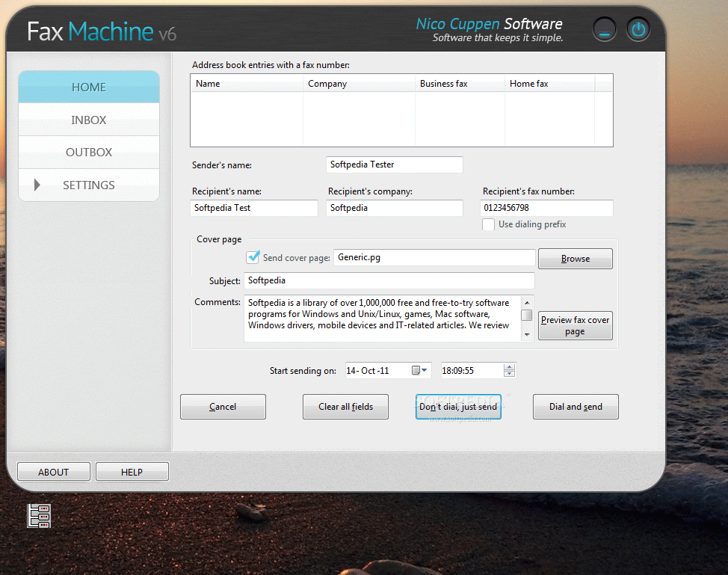Click the Recipient's company field
The image size is (728, 575).
(x=394, y=208)
